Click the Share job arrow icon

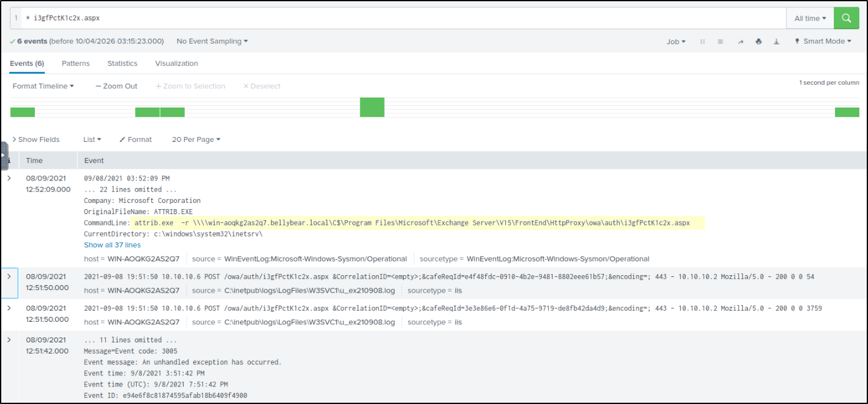tap(740, 42)
